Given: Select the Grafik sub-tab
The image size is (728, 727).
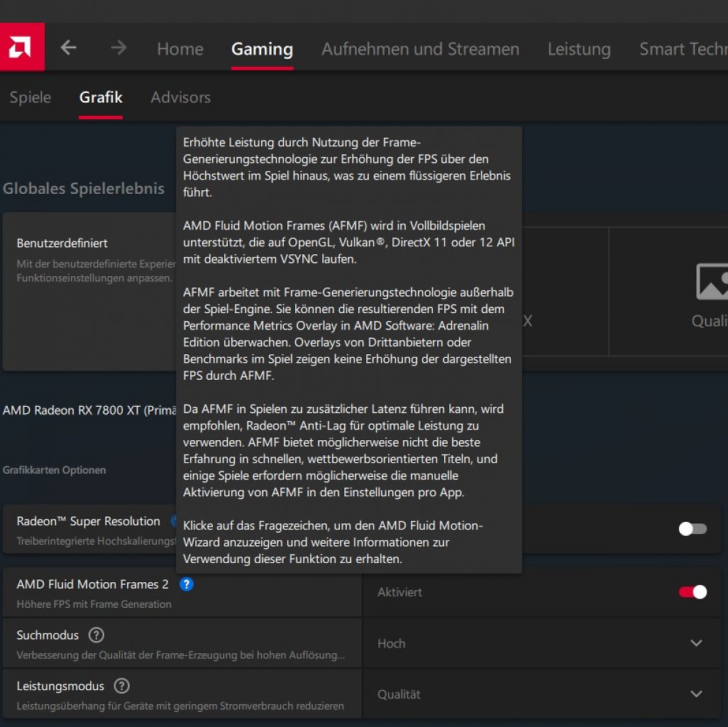Looking at the screenshot, I should 101,97.
